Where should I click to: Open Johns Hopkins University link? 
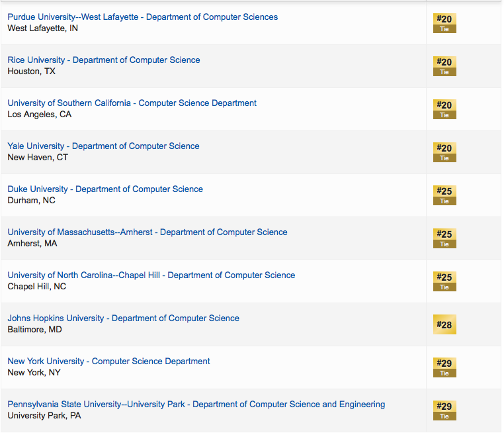point(123,318)
